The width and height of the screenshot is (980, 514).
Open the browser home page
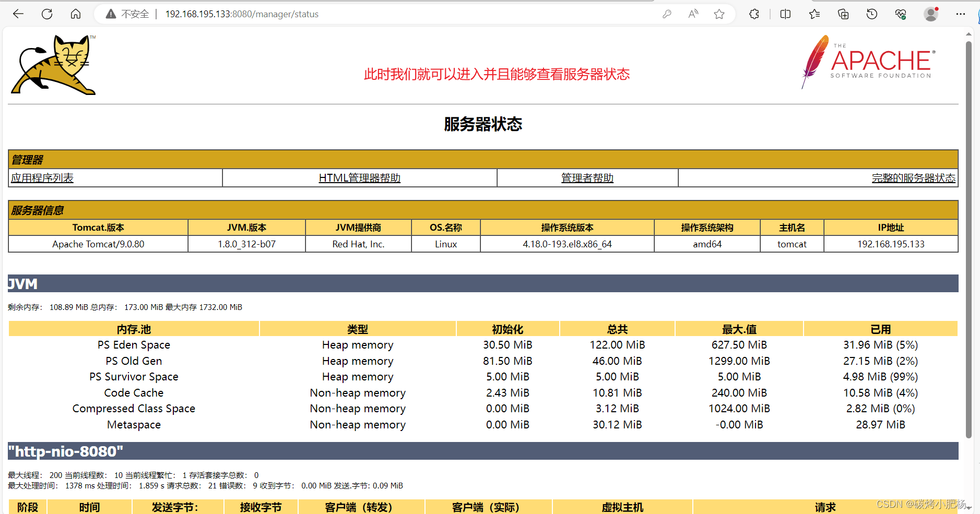pyautogui.click(x=76, y=14)
